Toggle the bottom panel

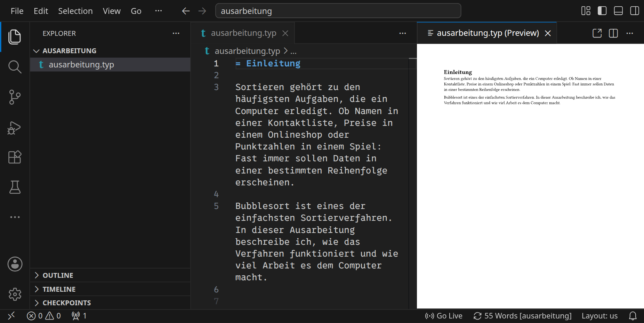click(x=618, y=11)
